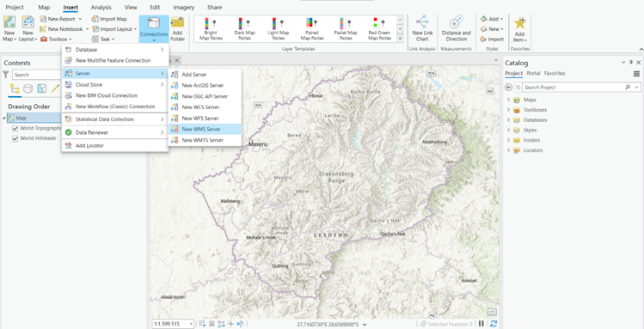Open the map scale dropdown

point(191,324)
